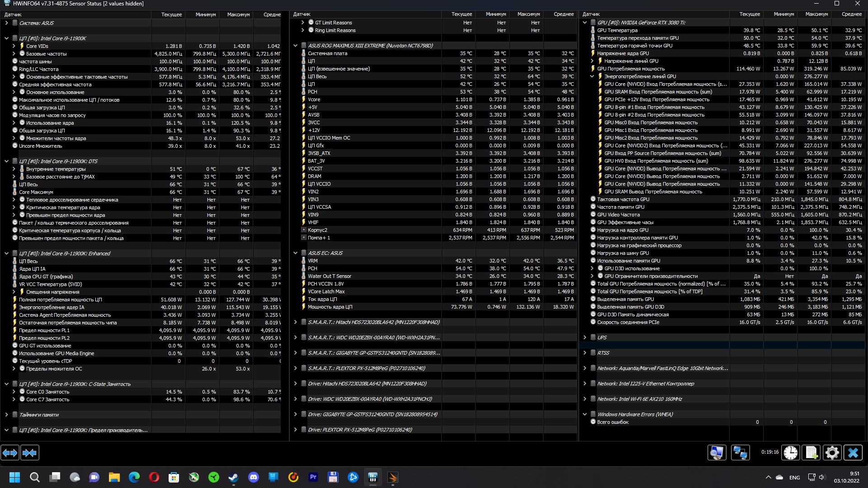Viewport: 868px width, 488px height.
Task: Click the network computers remote icon
Action: point(740,452)
